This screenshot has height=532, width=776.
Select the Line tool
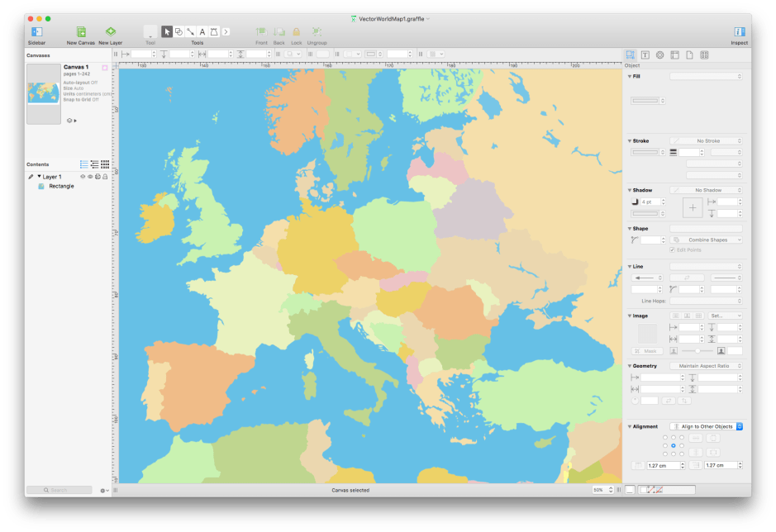pos(192,31)
